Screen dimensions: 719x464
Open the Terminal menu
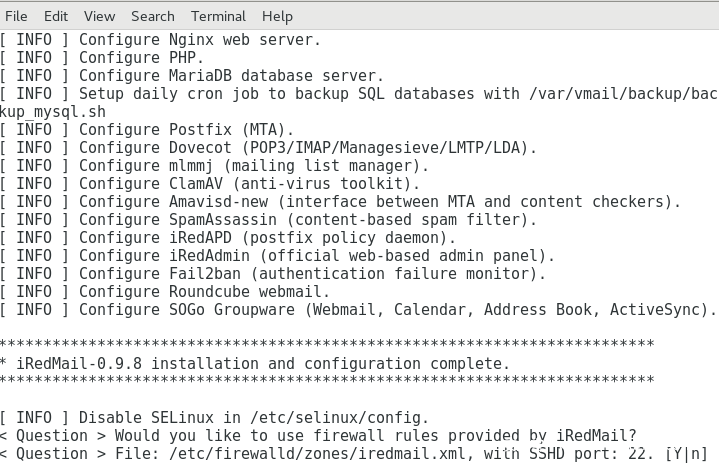coord(218,16)
